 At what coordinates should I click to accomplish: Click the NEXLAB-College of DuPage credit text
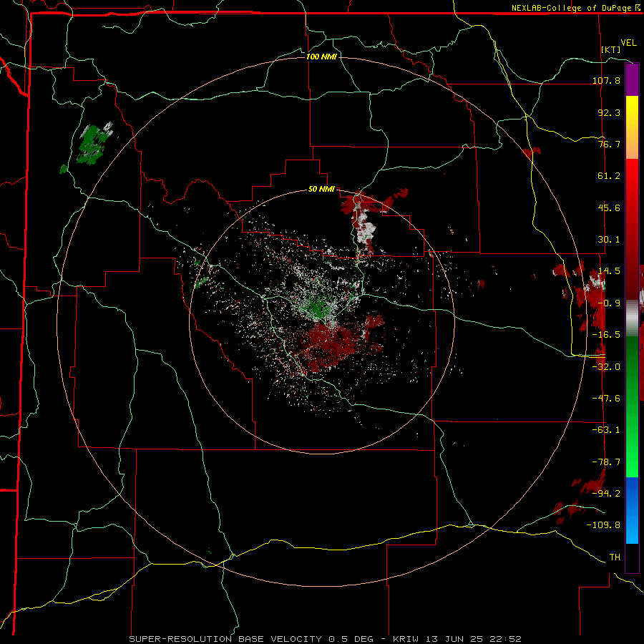[571, 8]
